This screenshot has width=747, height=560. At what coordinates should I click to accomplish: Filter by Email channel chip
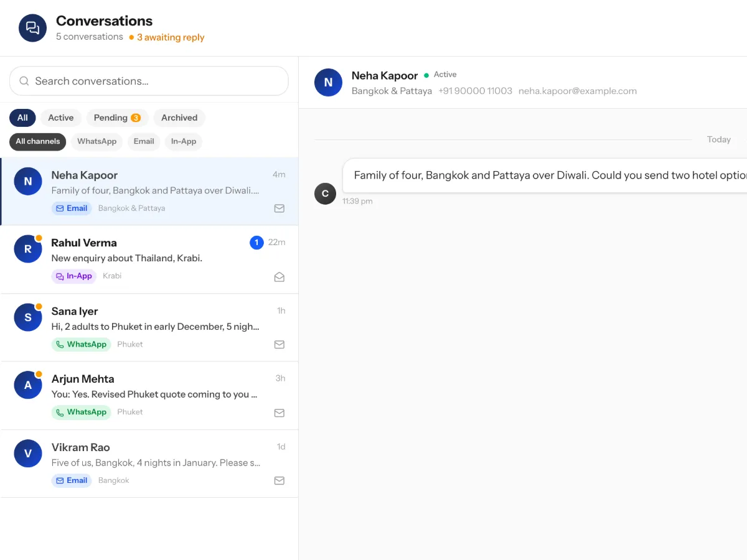pyautogui.click(x=144, y=141)
